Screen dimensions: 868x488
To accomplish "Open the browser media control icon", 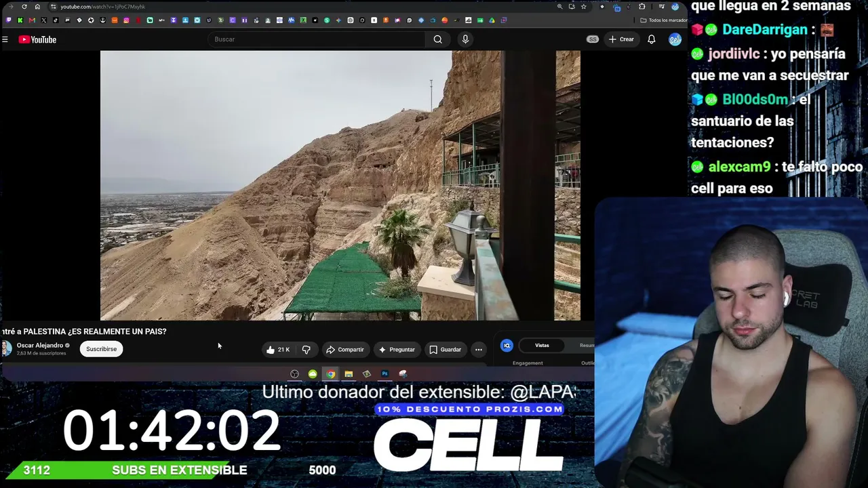I will coord(661,7).
